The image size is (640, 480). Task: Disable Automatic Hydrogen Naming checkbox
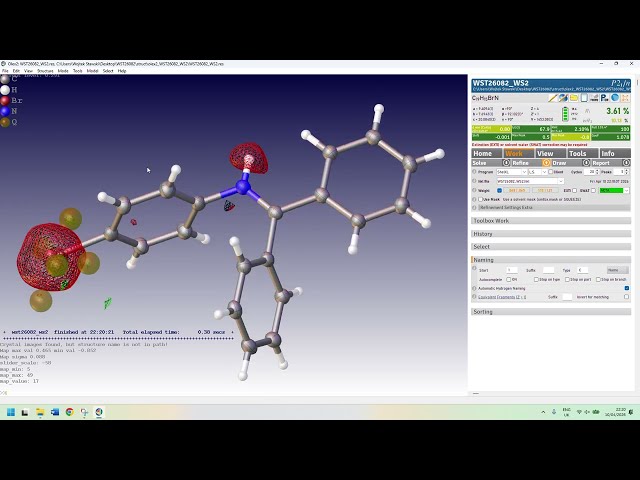pos(627,288)
